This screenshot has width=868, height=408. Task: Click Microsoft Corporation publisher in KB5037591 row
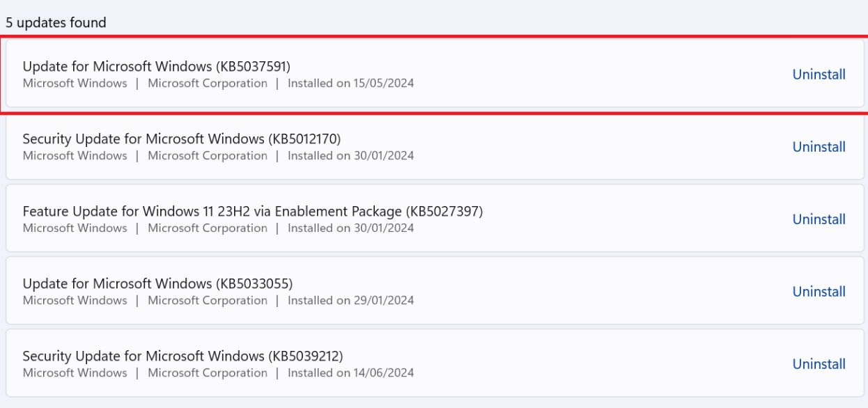pos(208,84)
